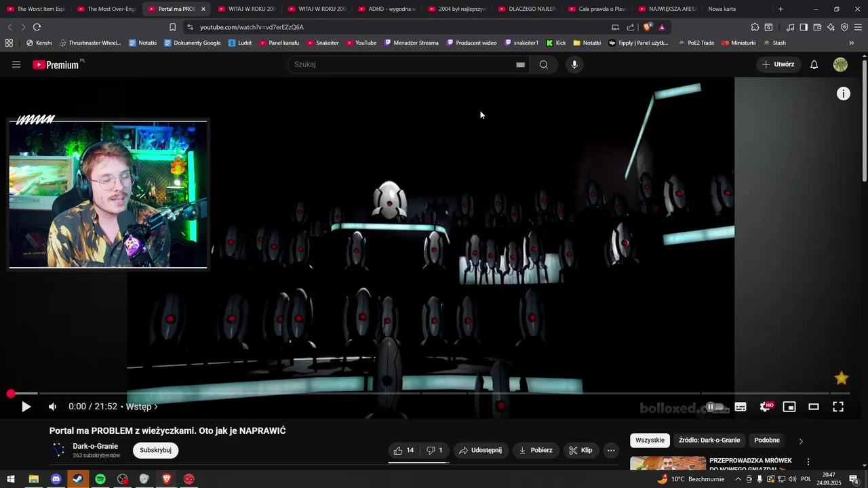Mute the video volume
This screenshot has width=868, height=488.
click(52, 407)
